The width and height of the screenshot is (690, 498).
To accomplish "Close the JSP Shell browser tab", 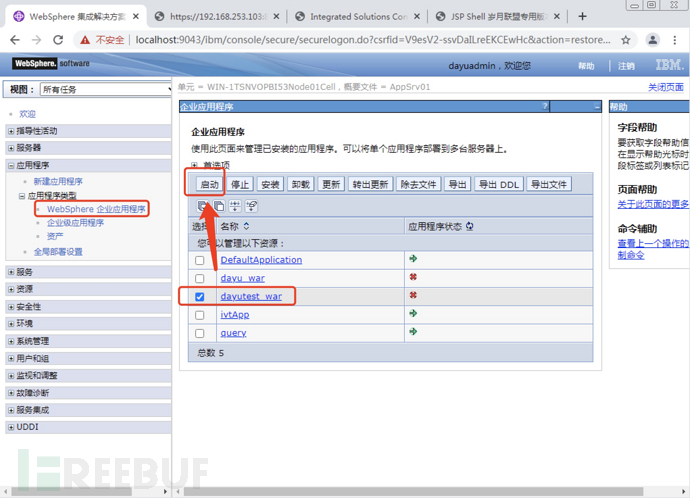I will [557, 16].
